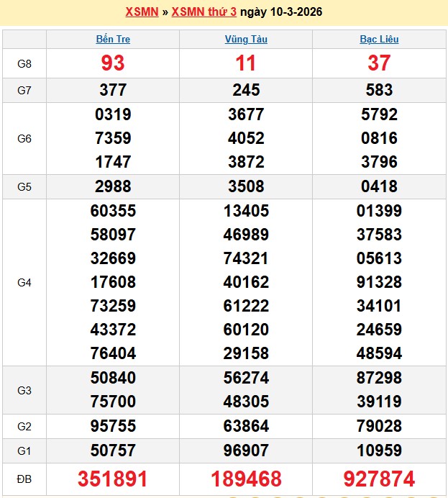Click the G6 number 0816
Screen dimensions: 448x498
[x=379, y=138]
